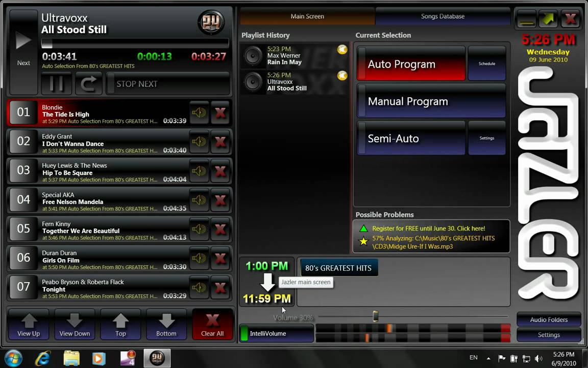Click the audio level meter

click(413, 333)
